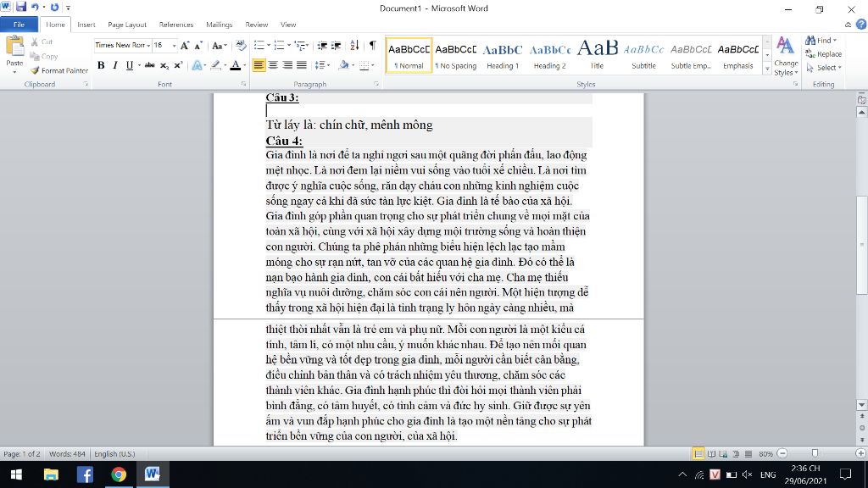
Task: Toggle Underline formatting
Action: tap(129, 65)
